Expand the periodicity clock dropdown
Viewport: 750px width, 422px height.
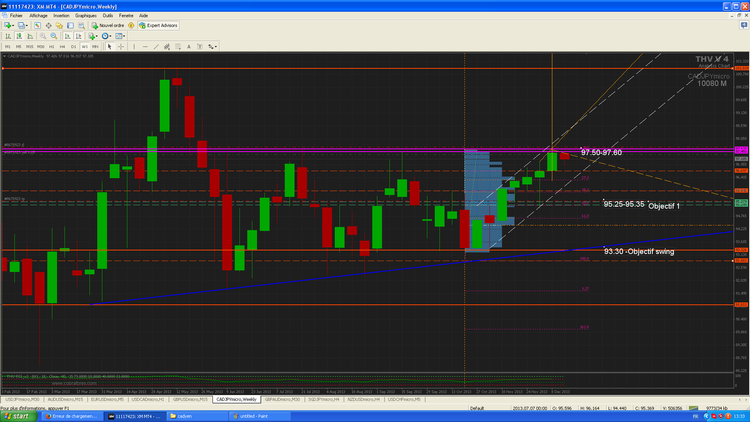pyautogui.click(x=110, y=36)
